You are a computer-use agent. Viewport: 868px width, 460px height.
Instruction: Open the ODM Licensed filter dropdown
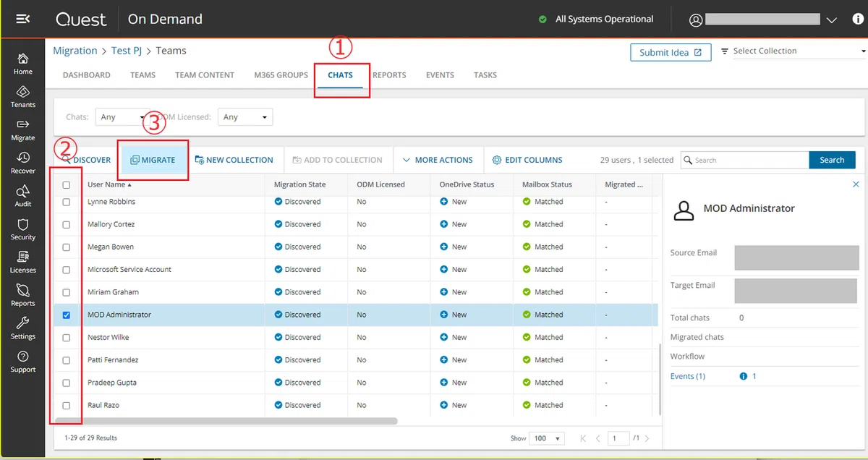click(x=245, y=117)
